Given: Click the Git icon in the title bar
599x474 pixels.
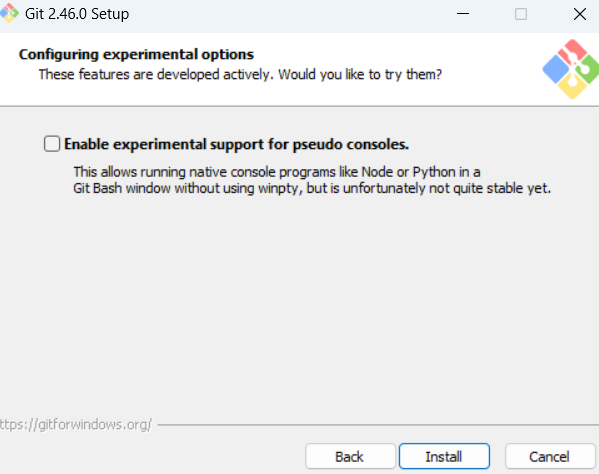Looking at the screenshot, I should (x=8, y=13).
